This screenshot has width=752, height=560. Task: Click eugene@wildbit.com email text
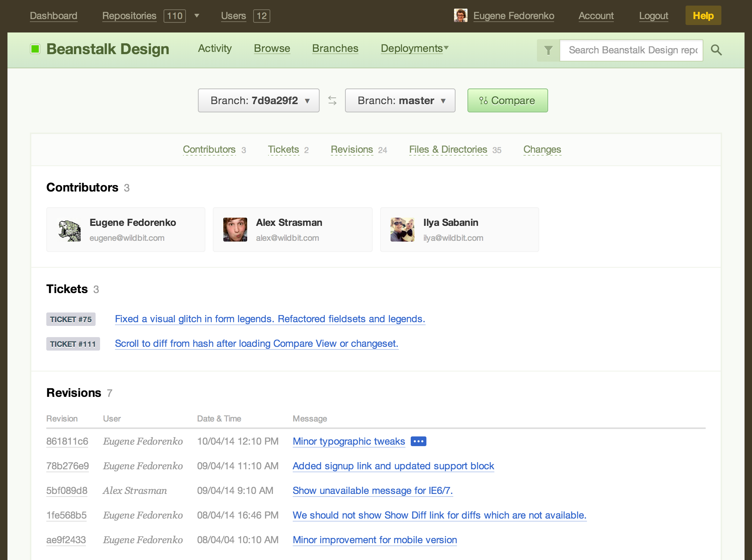pos(127,238)
